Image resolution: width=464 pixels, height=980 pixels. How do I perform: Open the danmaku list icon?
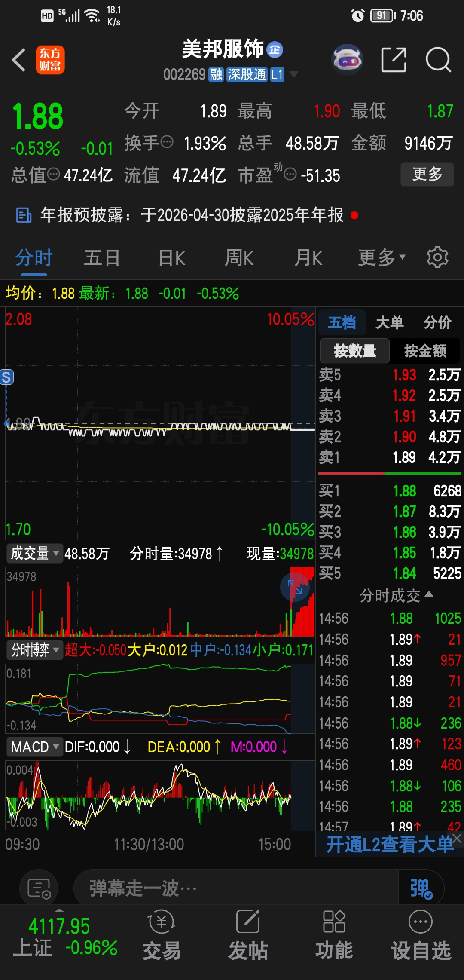click(x=39, y=889)
